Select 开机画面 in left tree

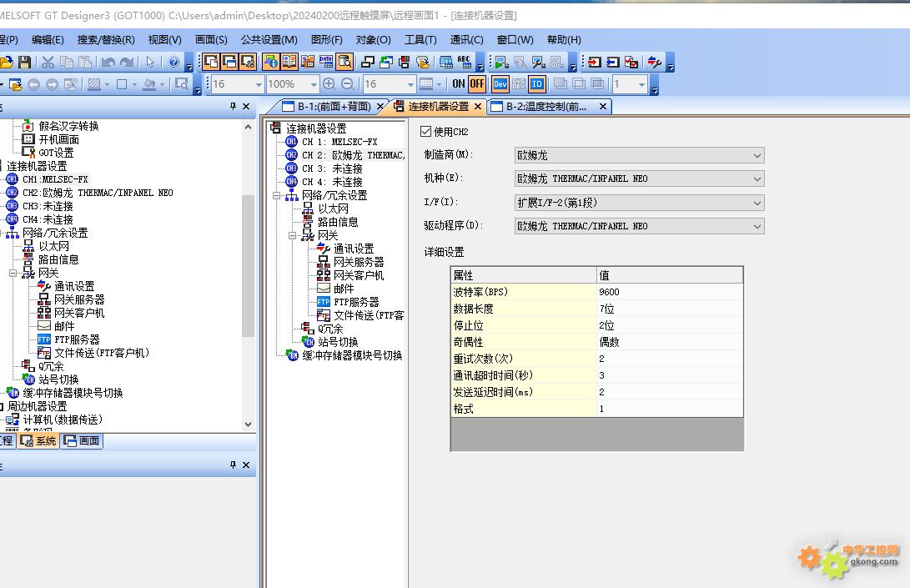pyautogui.click(x=58, y=139)
